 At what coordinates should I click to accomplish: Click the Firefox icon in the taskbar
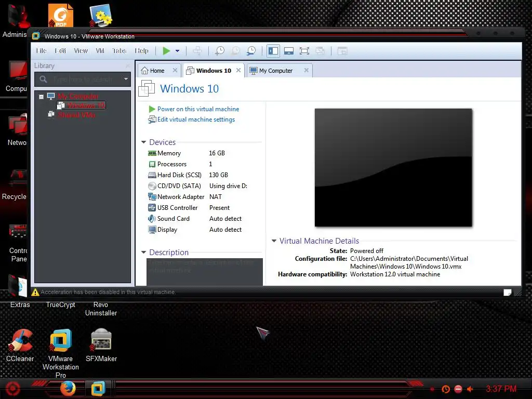pos(68,389)
